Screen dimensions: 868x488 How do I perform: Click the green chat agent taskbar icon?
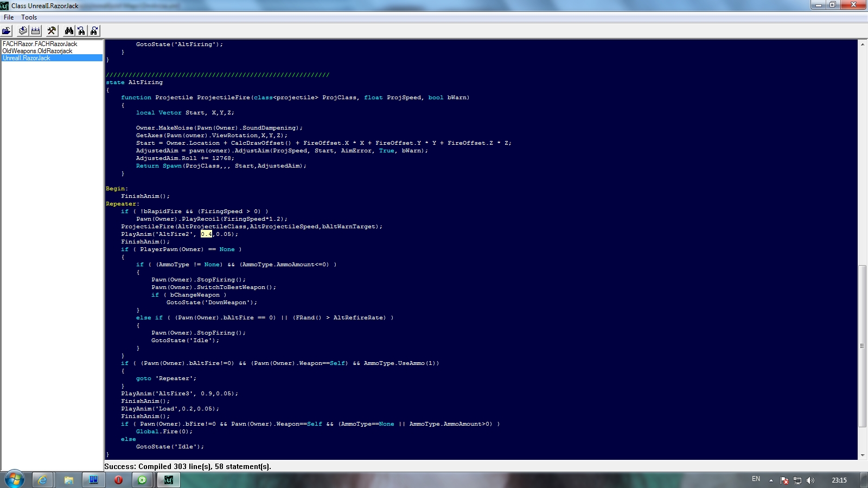(143, 480)
